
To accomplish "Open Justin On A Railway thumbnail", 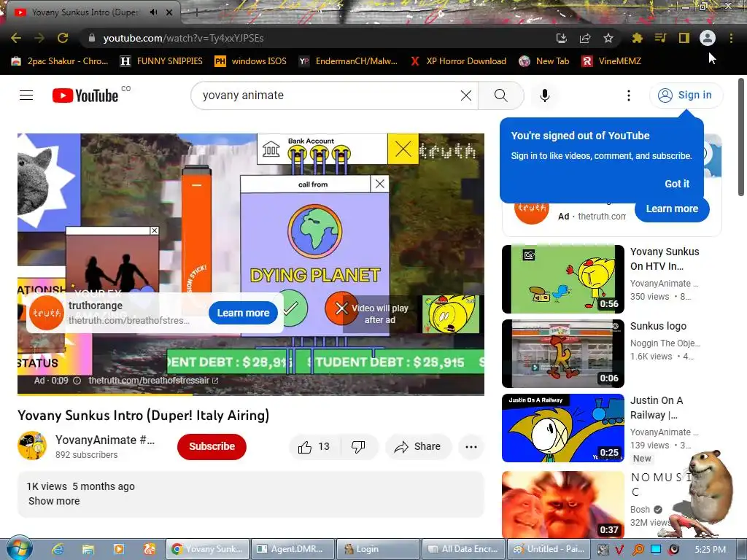I will [x=562, y=427].
